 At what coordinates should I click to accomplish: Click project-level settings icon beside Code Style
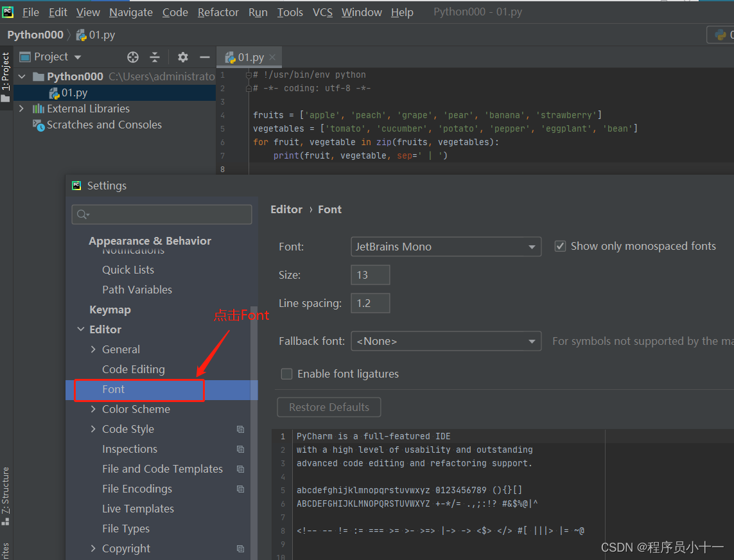click(x=241, y=430)
